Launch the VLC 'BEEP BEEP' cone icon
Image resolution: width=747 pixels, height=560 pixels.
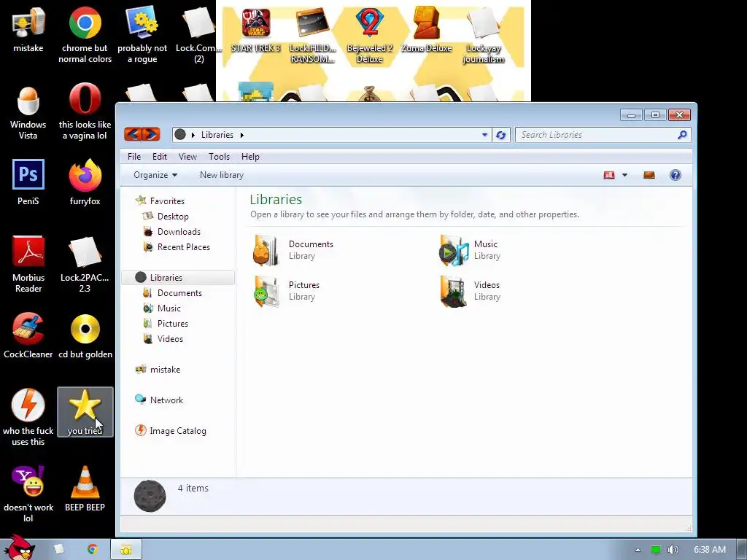coord(85,489)
